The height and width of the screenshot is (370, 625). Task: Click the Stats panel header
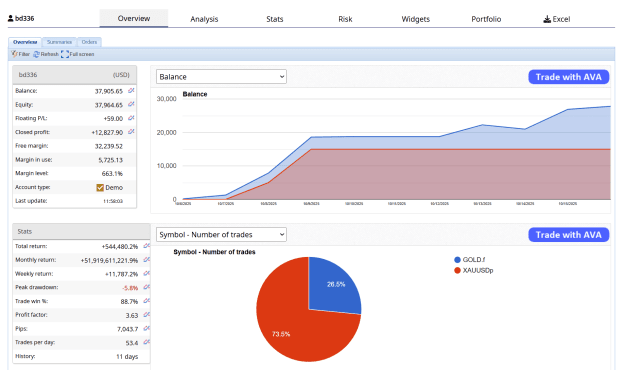click(x=81, y=231)
